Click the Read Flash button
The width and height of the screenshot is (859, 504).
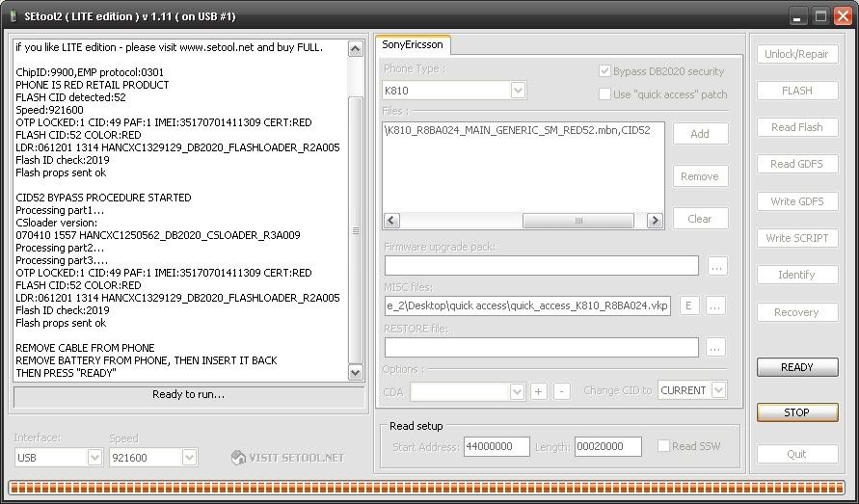[x=797, y=127]
